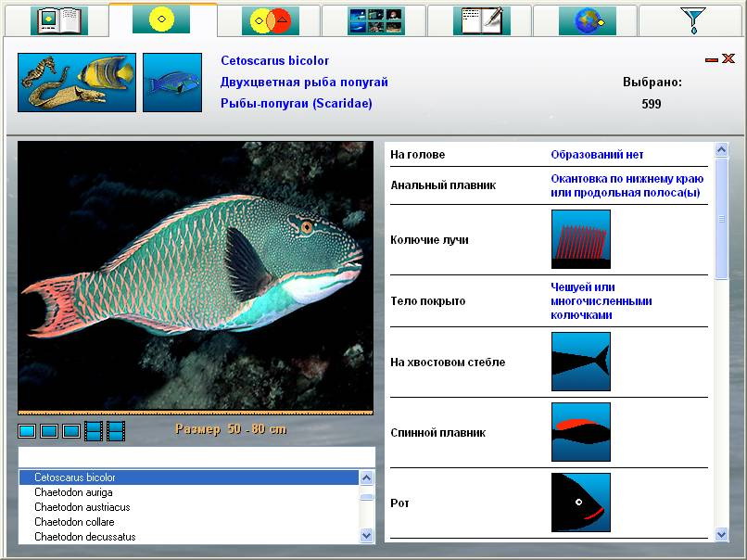Select Chaetodon austriacus in the list
747x560 pixels.
point(189,507)
